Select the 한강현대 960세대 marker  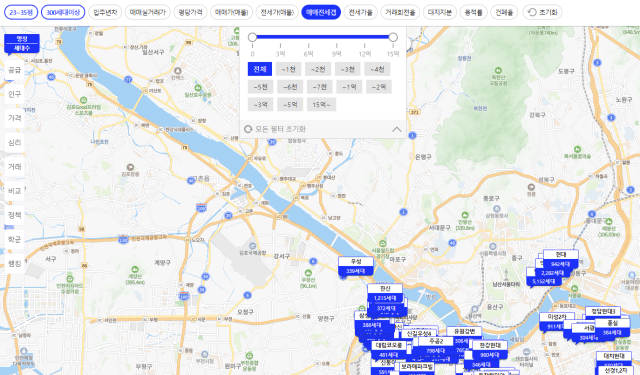pos(490,350)
